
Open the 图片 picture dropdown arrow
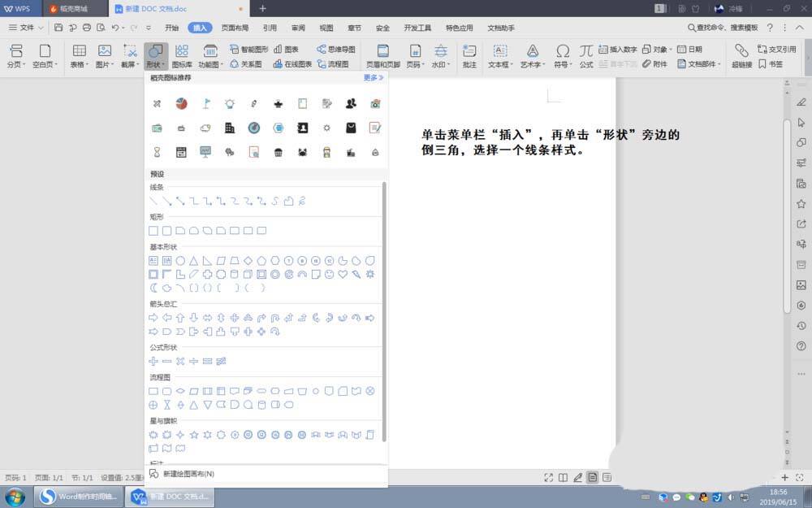point(110,65)
